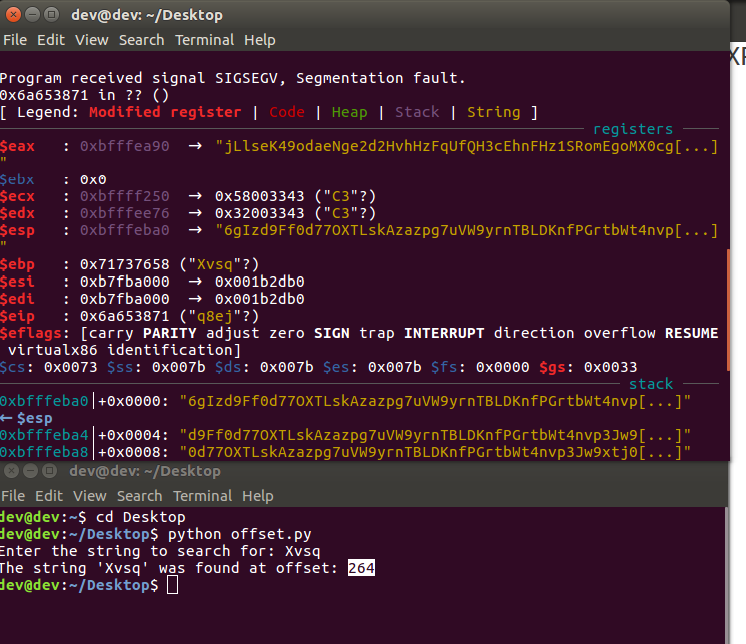
Task: Open Edit menu in bottom terminal
Action: (49, 496)
